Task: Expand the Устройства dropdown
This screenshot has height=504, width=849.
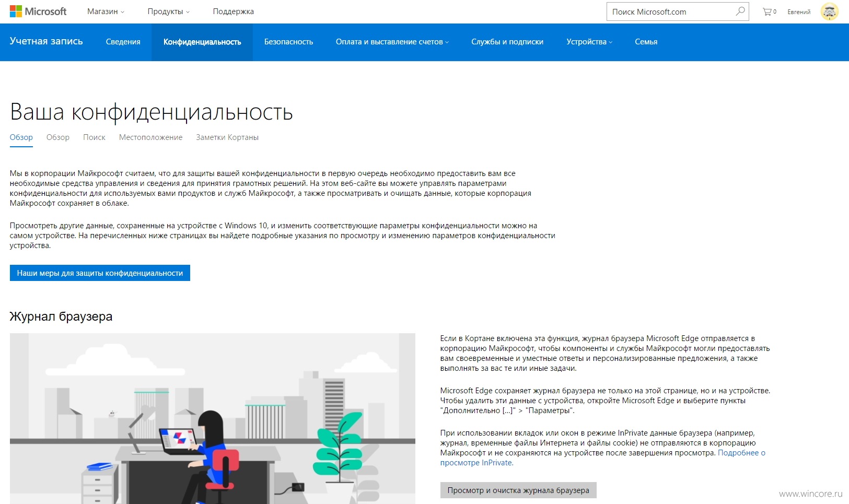Action: [589, 42]
